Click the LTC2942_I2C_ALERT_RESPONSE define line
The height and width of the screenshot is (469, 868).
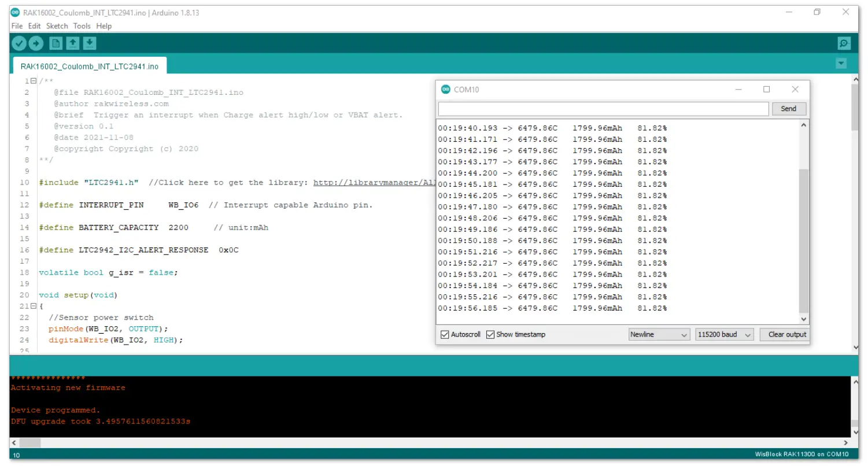(x=139, y=250)
